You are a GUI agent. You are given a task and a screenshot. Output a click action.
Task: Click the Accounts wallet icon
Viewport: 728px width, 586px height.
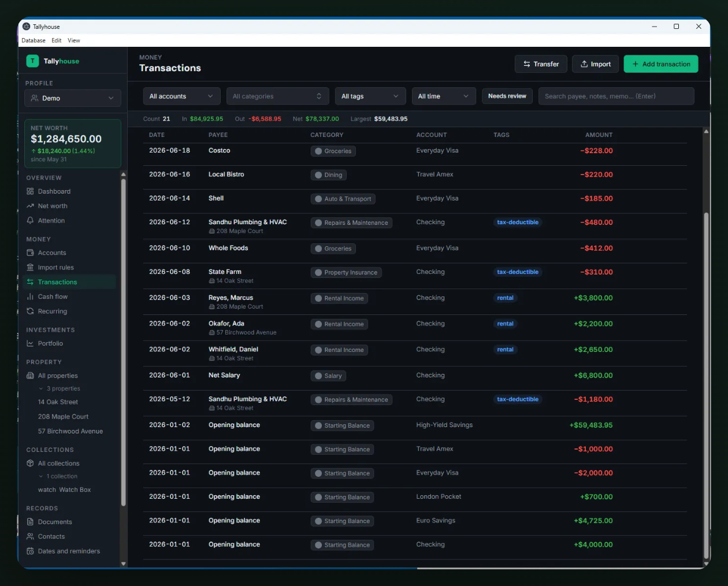(x=30, y=253)
